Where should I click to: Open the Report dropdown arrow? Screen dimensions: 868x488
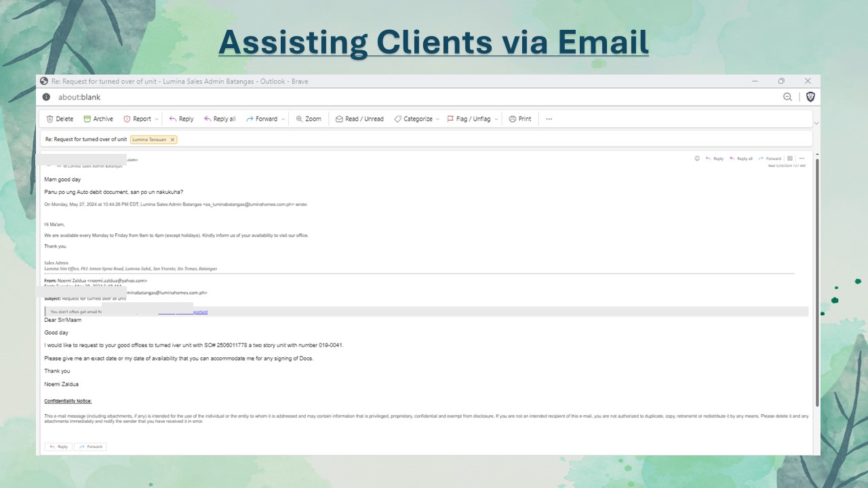[157, 119]
